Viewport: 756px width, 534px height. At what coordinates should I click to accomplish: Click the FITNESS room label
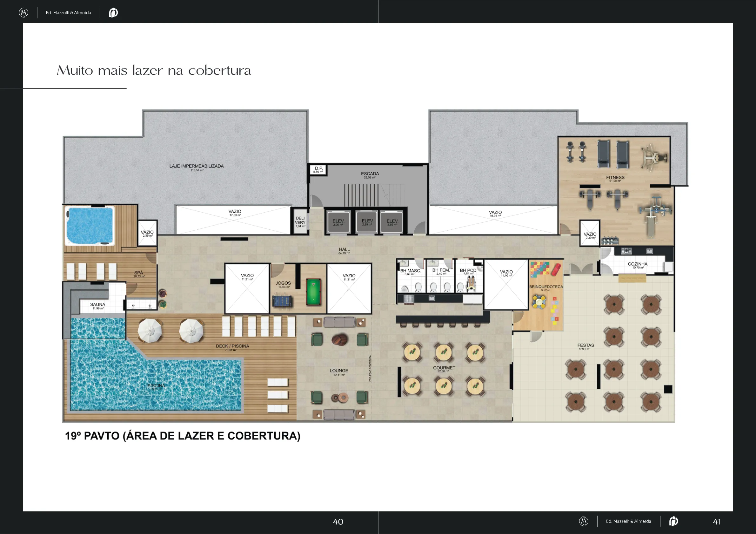[615, 178]
